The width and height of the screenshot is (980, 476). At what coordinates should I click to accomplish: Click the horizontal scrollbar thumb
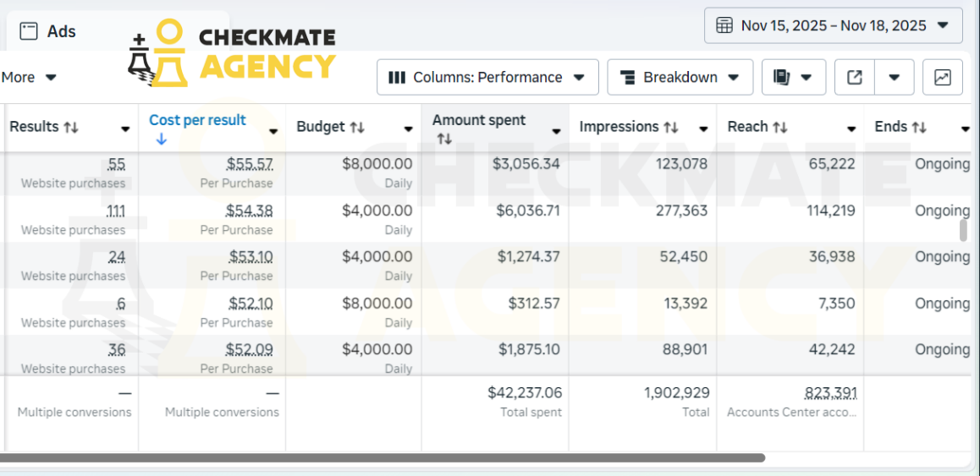tap(383, 458)
